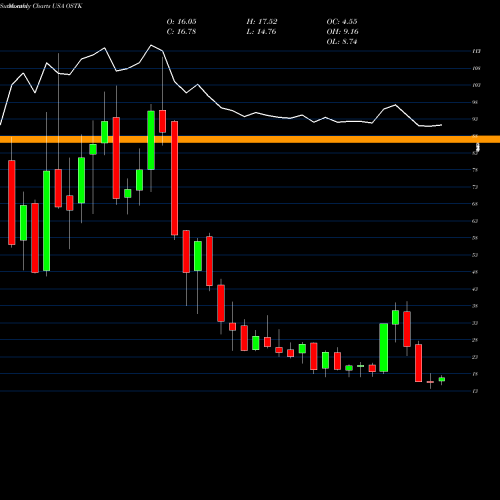
Task: Click the highest peak of the white line
Action: pos(151,45)
